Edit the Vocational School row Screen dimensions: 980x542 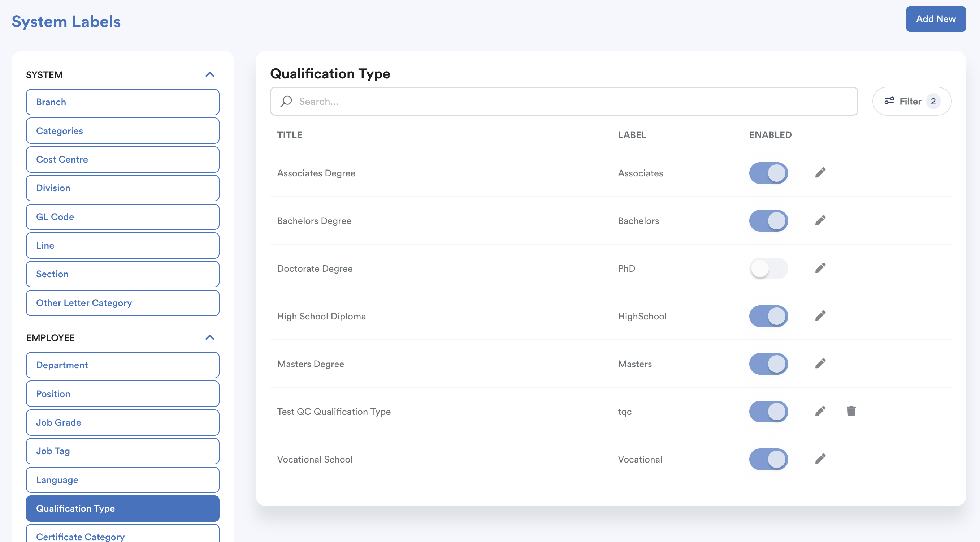coord(820,459)
